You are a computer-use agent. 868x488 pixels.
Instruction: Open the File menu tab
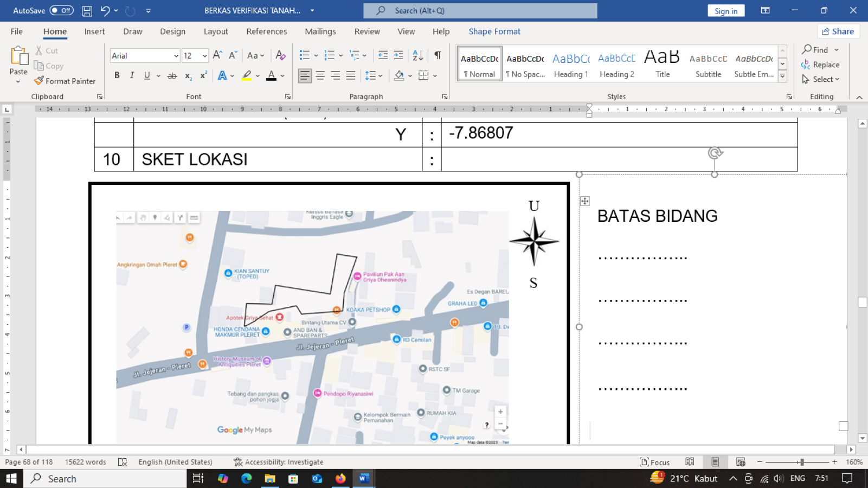click(17, 31)
